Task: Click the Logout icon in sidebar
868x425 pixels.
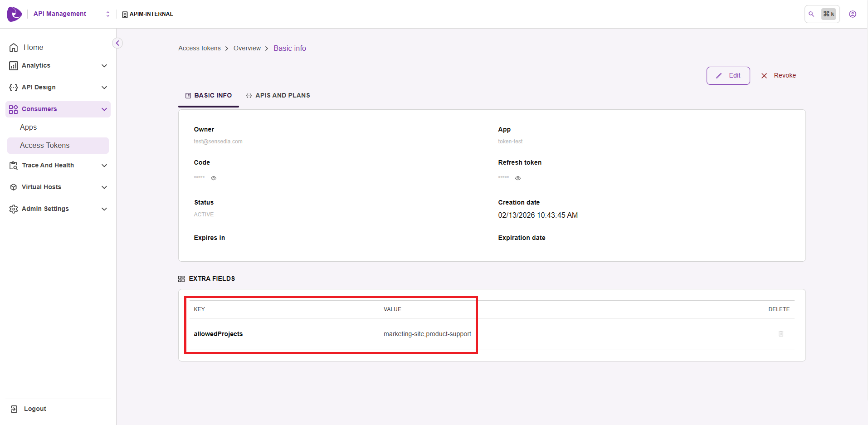Action: click(x=14, y=409)
